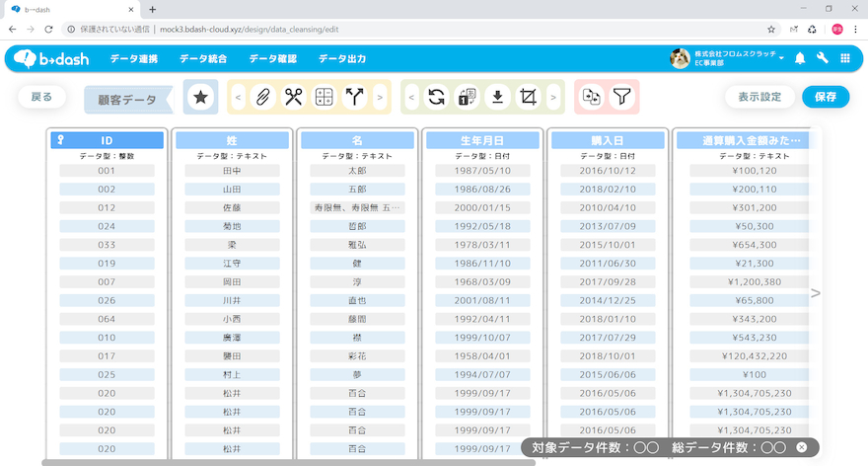Open the apps grid menu icon
The width and height of the screenshot is (868, 466).
pos(845,59)
